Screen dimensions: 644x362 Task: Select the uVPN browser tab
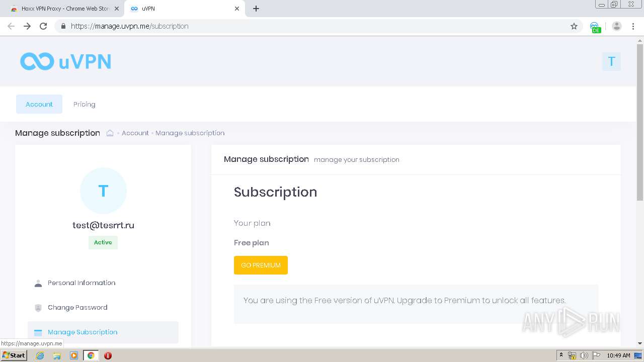pyautogui.click(x=184, y=9)
